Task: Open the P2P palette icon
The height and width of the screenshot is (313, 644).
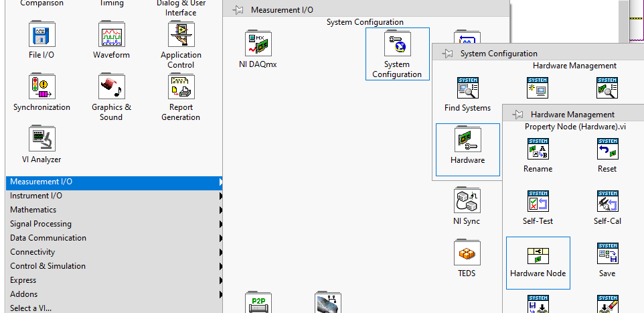Action: 258,302
